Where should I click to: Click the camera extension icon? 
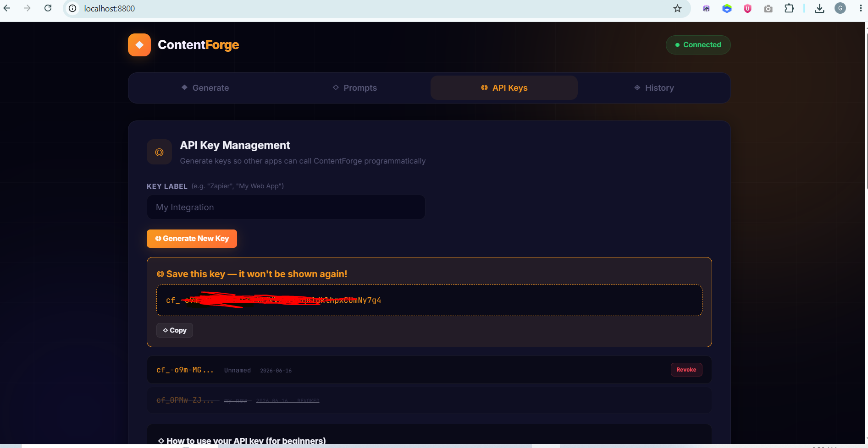coord(768,8)
